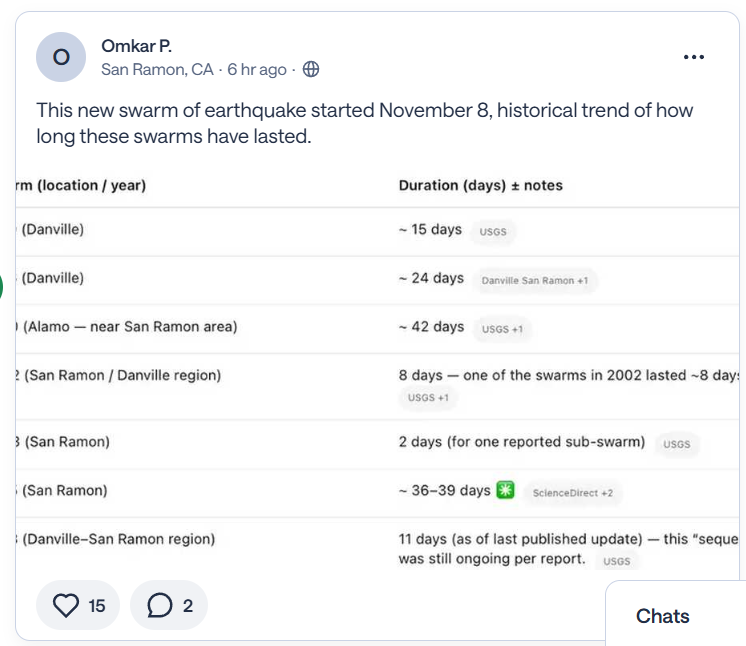The image size is (746, 646).
Task: Click the like count 15
Action: [97, 605]
